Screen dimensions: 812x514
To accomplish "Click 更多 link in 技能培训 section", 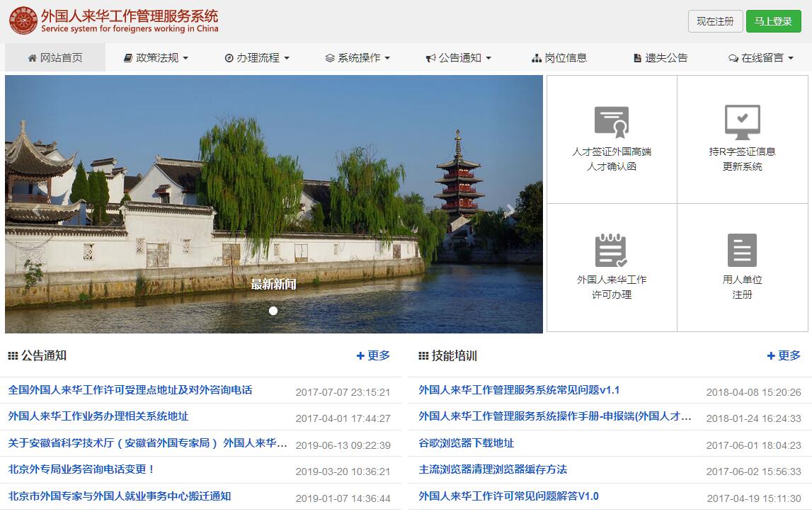I will coord(784,355).
